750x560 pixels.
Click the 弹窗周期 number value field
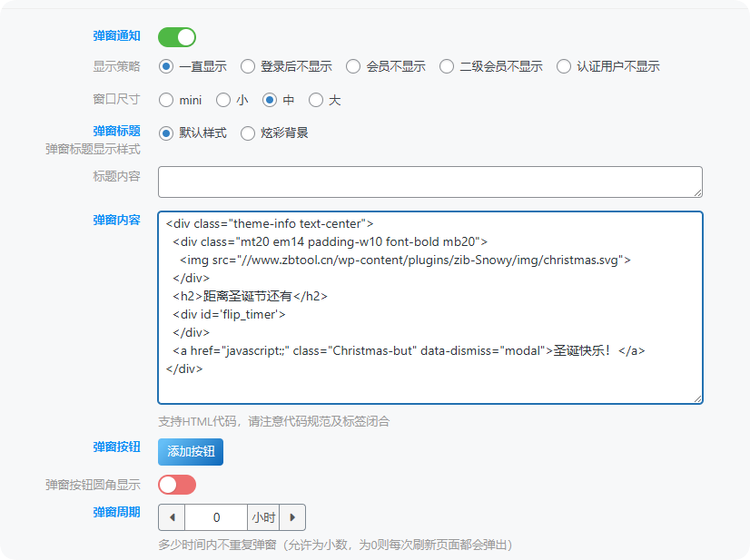[x=215, y=516]
